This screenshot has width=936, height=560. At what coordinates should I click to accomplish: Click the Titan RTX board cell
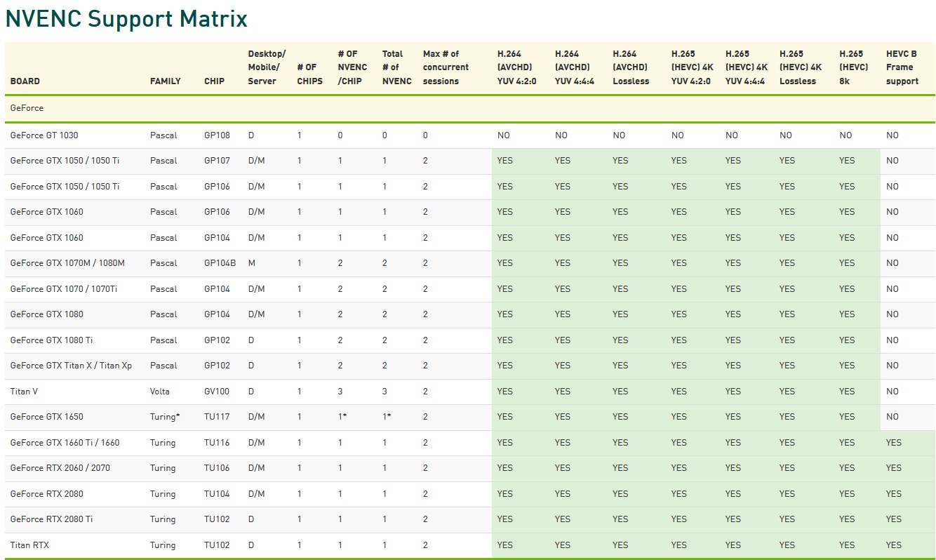pyautogui.click(x=29, y=545)
